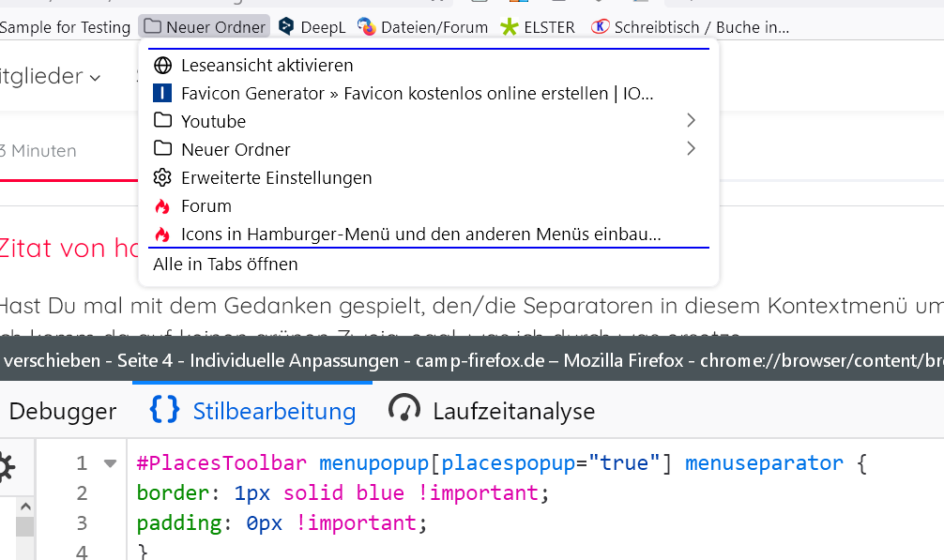This screenshot has height=560, width=944.
Task: Expand Neuer Ordner submenu arrow in popup
Action: point(691,149)
